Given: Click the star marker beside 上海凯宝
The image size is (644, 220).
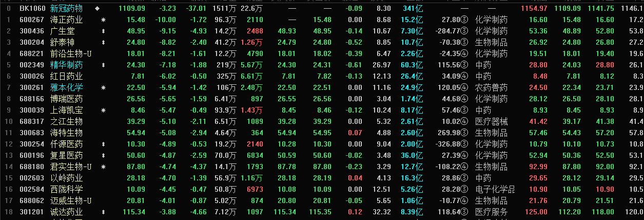Looking at the screenshot, I should (104, 110).
